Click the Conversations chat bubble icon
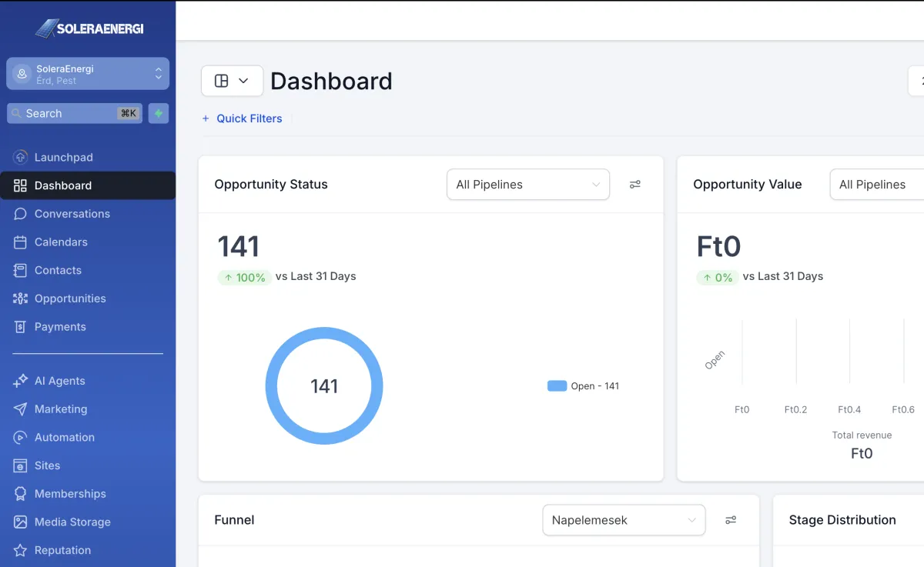Viewport: 924px width, 567px height. coord(21,214)
